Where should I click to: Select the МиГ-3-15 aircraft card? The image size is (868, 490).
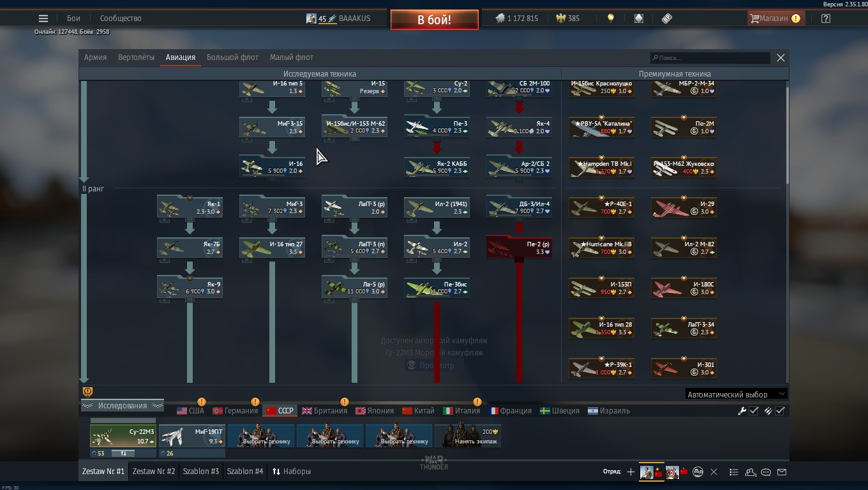(273, 127)
